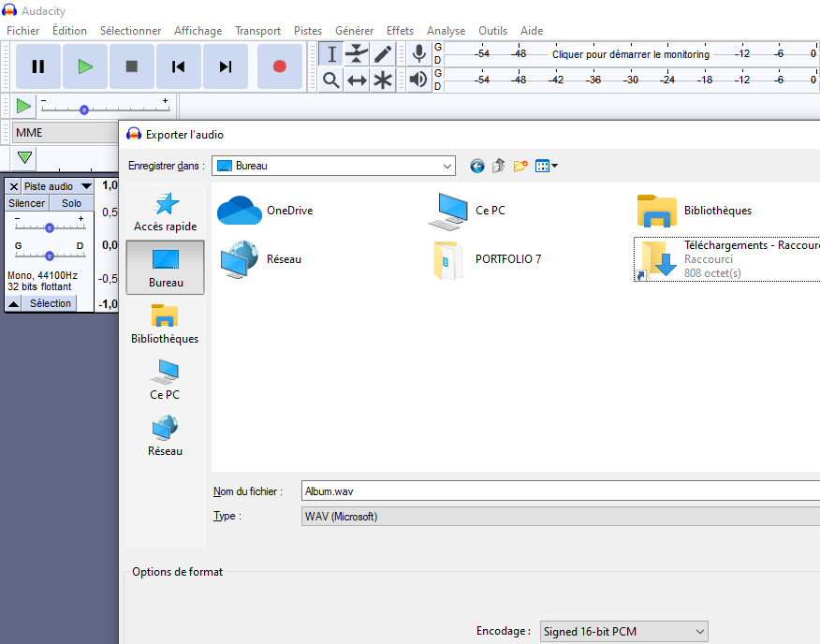Go back with the blue arrow icon

point(477,167)
